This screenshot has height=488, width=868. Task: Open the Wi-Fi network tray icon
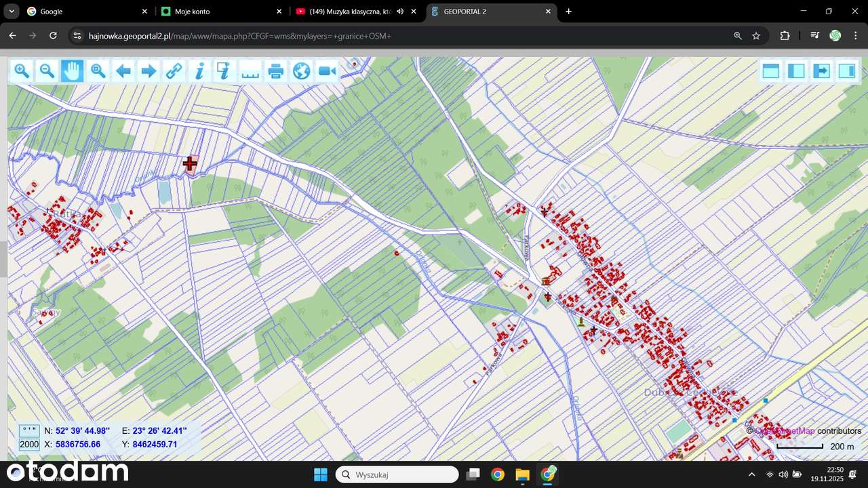tap(770, 474)
